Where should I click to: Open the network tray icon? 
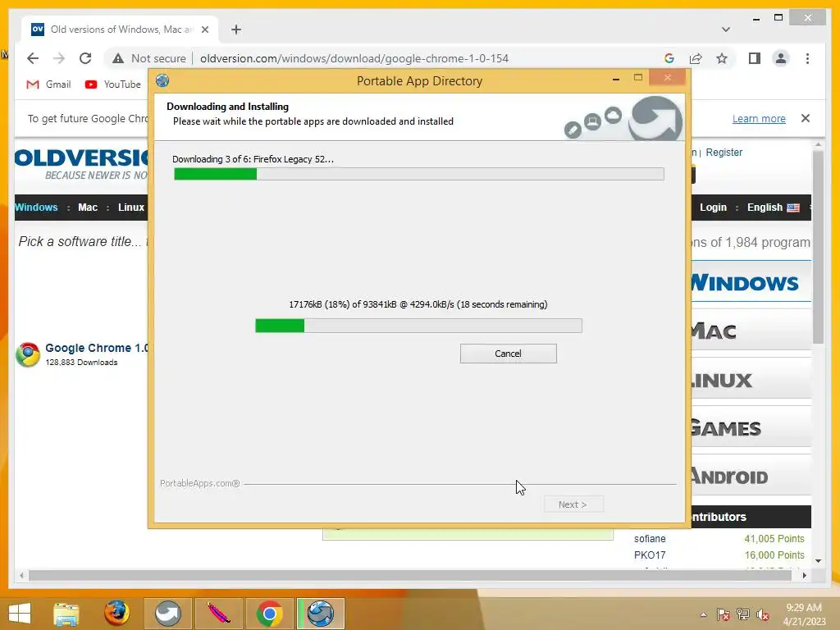click(x=743, y=614)
